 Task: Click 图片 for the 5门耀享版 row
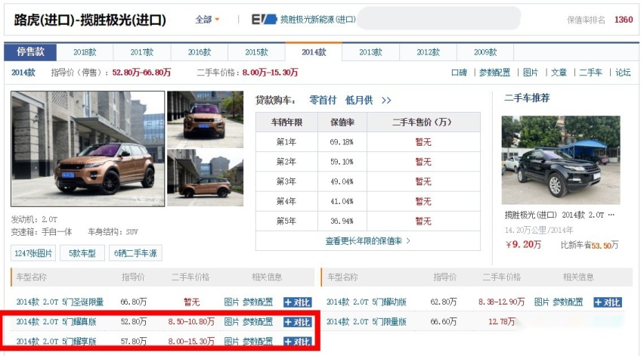(231, 342)
